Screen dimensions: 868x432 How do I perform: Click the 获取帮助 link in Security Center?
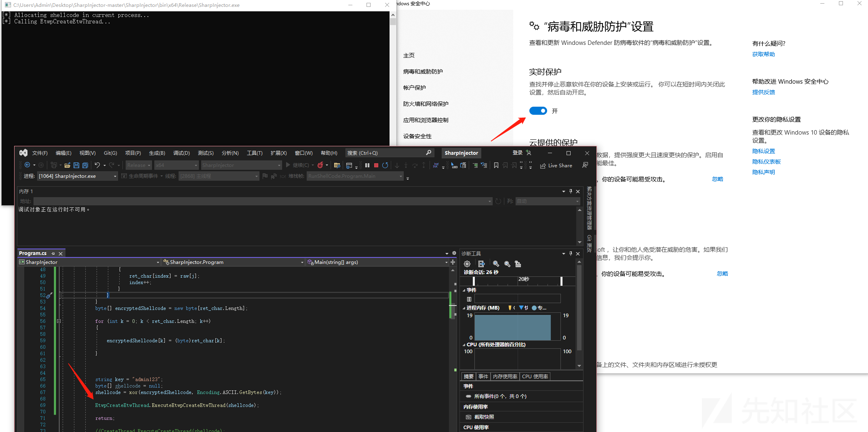(x=763, y=54)
